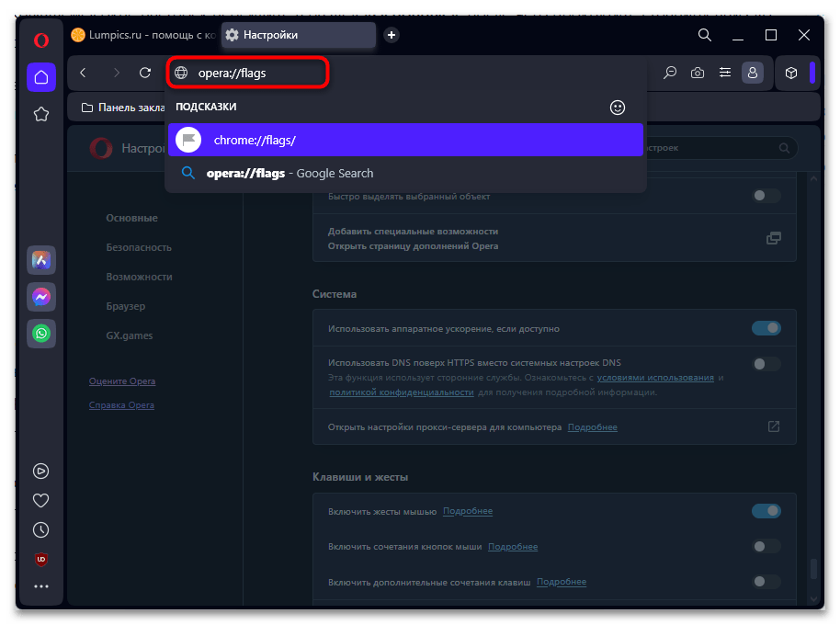Click Подробнее next to mouse button combinations

[513, 547]
